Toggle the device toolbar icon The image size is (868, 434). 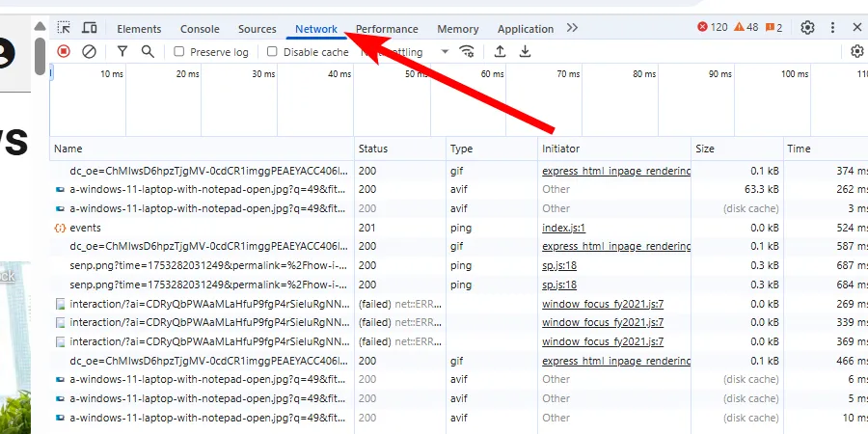(x=89, y=28)
